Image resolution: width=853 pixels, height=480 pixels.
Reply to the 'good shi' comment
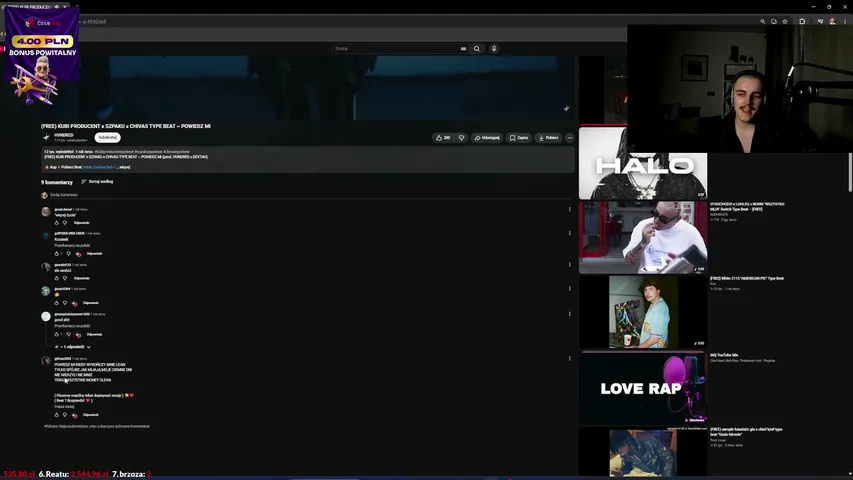click(x=95, y=334)
